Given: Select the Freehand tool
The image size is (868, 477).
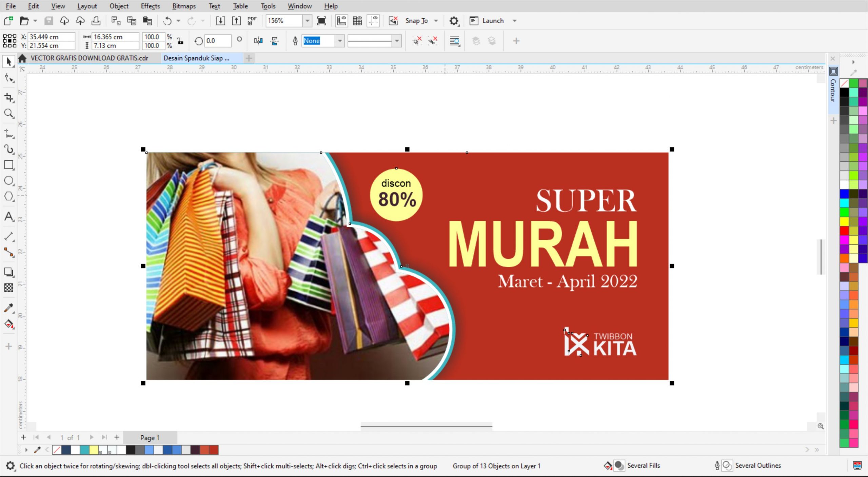Looking at the screenshot, I should click(9, 133).
